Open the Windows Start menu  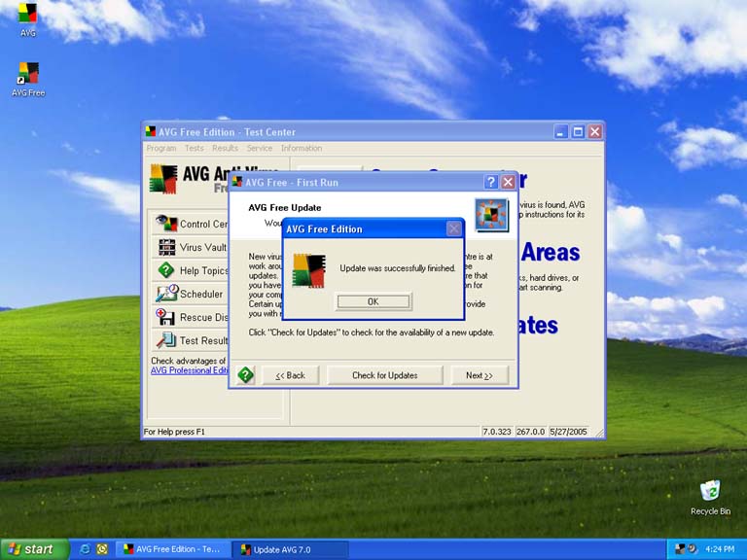click(x=33, y=549)
